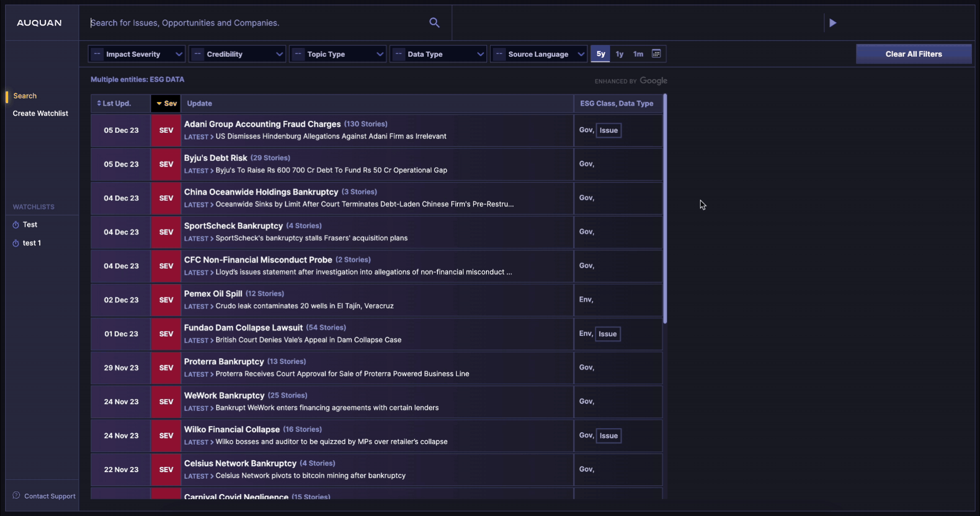Select the 1y time range
Viewport: 980px width, 516px height.
point(619,54)
